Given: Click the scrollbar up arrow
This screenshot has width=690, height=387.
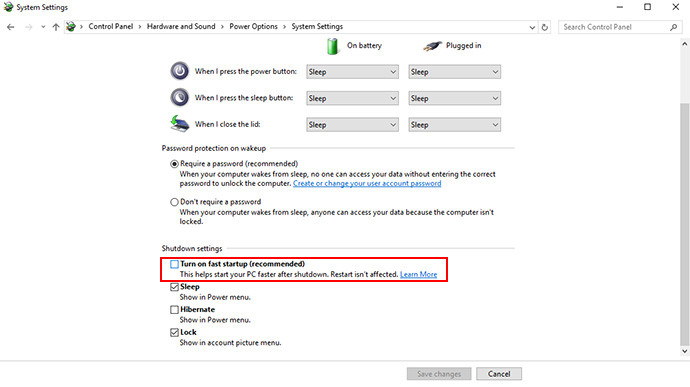Looking at the screenshot, I should point(684,44).
